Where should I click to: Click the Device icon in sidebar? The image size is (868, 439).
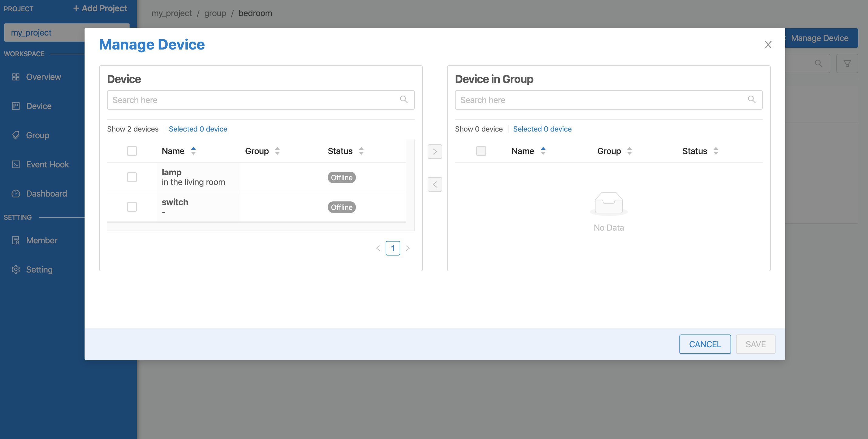[16, 106]
